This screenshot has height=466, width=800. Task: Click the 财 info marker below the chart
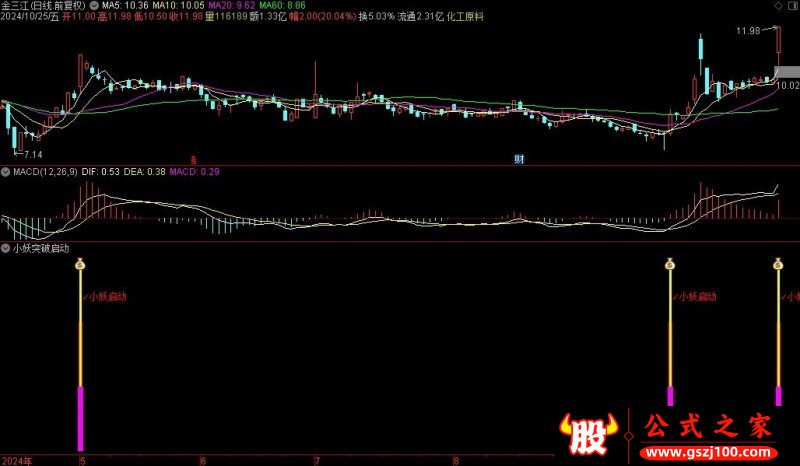point(519,159)
